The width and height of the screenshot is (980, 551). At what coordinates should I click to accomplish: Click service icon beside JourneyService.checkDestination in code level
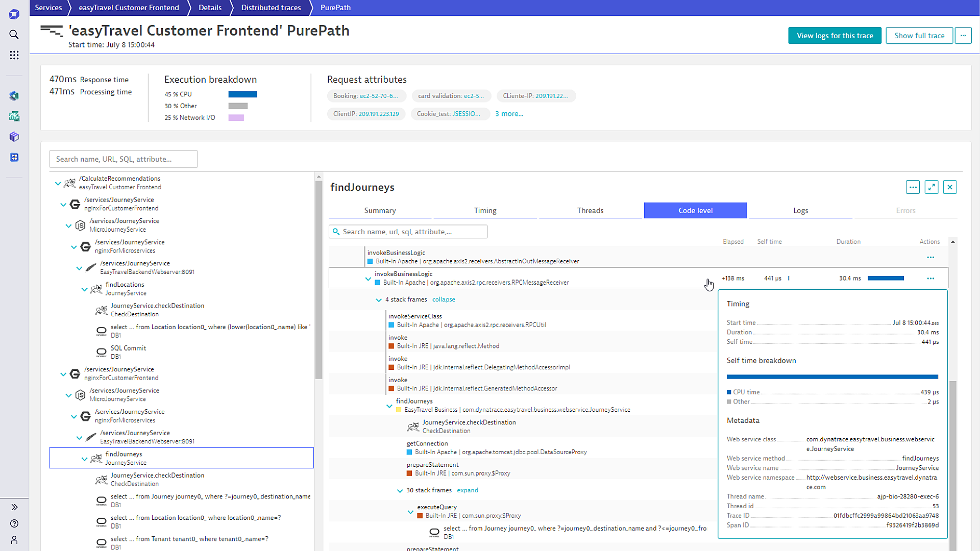[x=413, y=427]
